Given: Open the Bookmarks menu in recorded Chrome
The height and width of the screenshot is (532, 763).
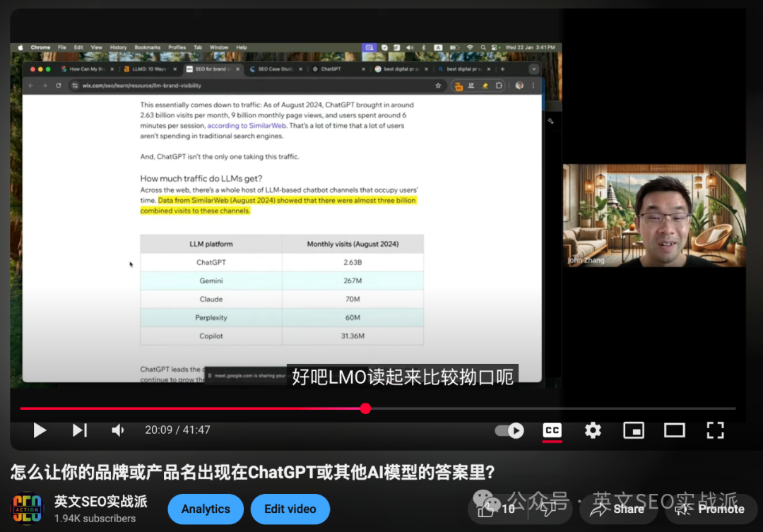Looking at the screenshot, I should (x=148, y=48).
